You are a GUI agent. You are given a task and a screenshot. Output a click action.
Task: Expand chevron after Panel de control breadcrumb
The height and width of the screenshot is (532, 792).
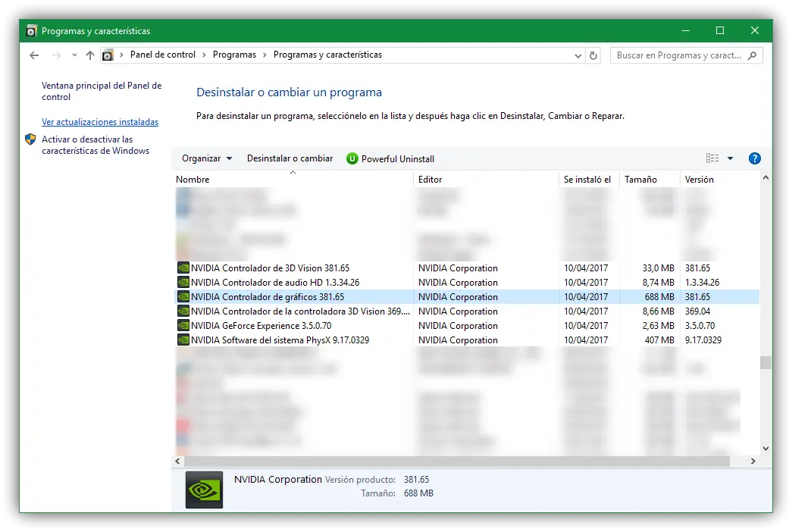[204, 55]
